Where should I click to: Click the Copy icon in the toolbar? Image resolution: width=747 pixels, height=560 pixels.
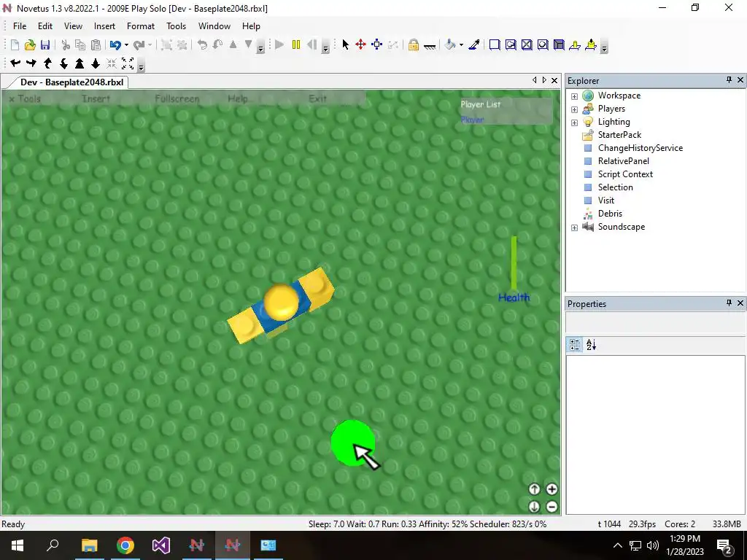[80, 44]
